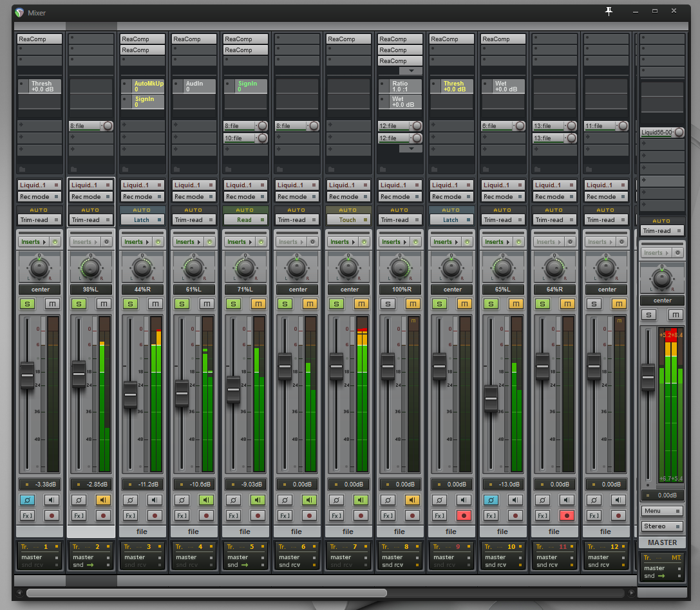Open the Read automation dropdown on track 5
Viewport: 700px width, 610px height.
point(245,220)
